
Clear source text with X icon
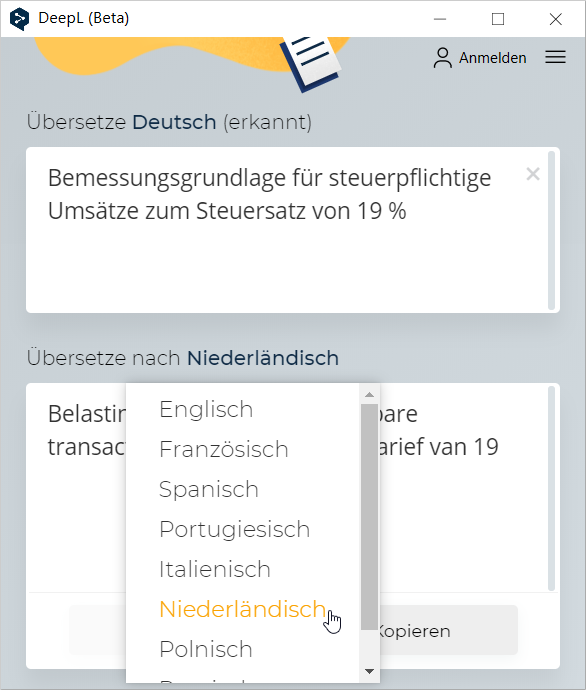[x=533, y=174]
